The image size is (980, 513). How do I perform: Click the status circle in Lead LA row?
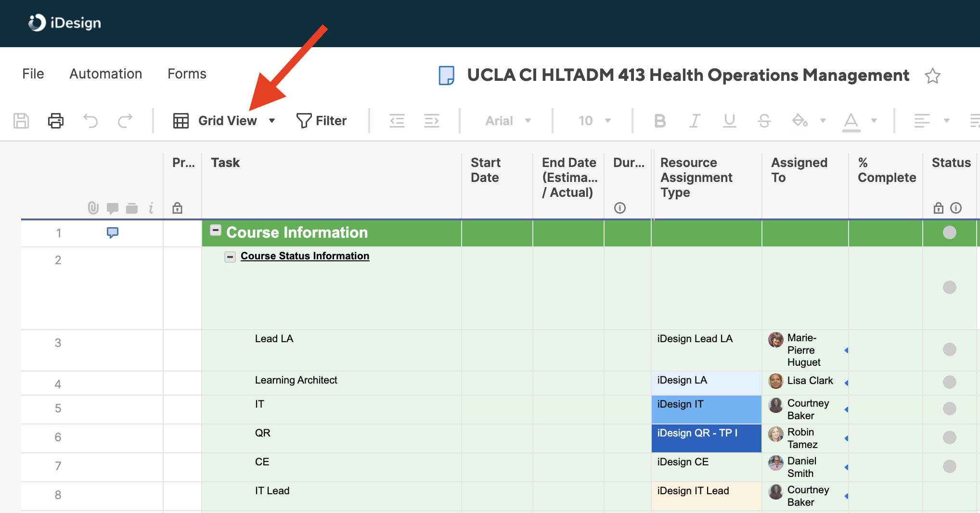coord(949,349)
